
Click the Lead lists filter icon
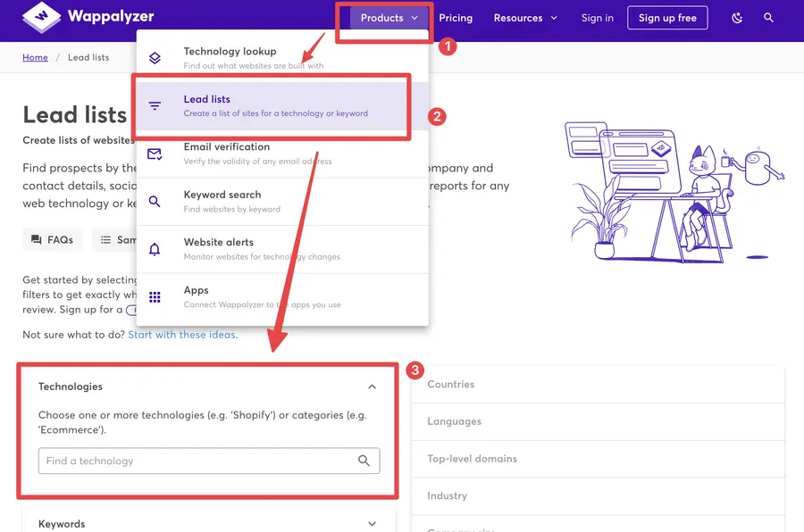tap(155, 106)
